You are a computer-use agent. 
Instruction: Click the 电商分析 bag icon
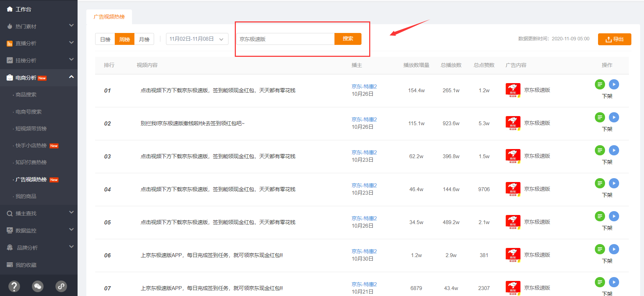pos(10,78)
